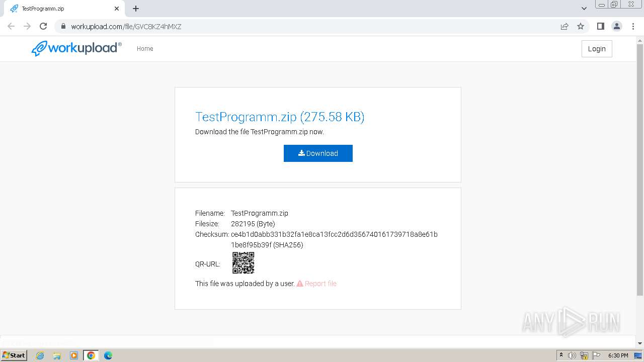
Task: Click the 6:30 PM clock
Action: [618, 355]
